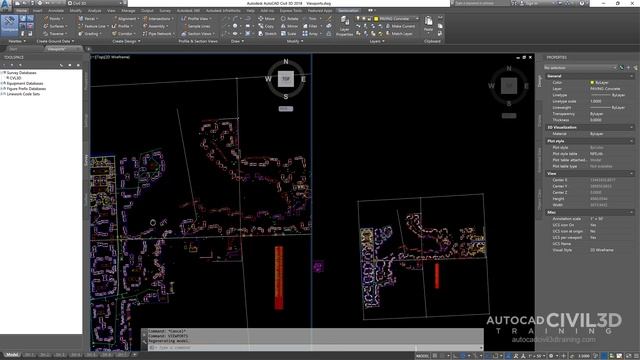The image size is (640, 360).
Task: Click Match Layer button
Action: point(399,34)
